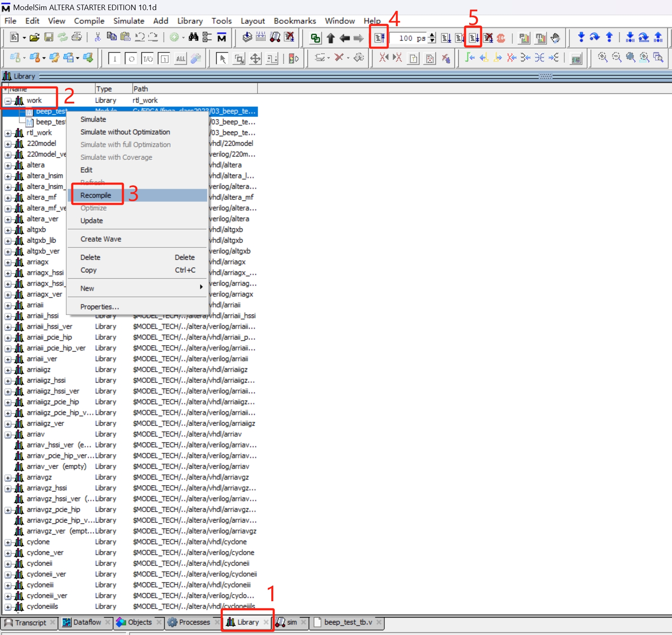
Task: Expand the 220model library node
Action: (x=8, y=144)
